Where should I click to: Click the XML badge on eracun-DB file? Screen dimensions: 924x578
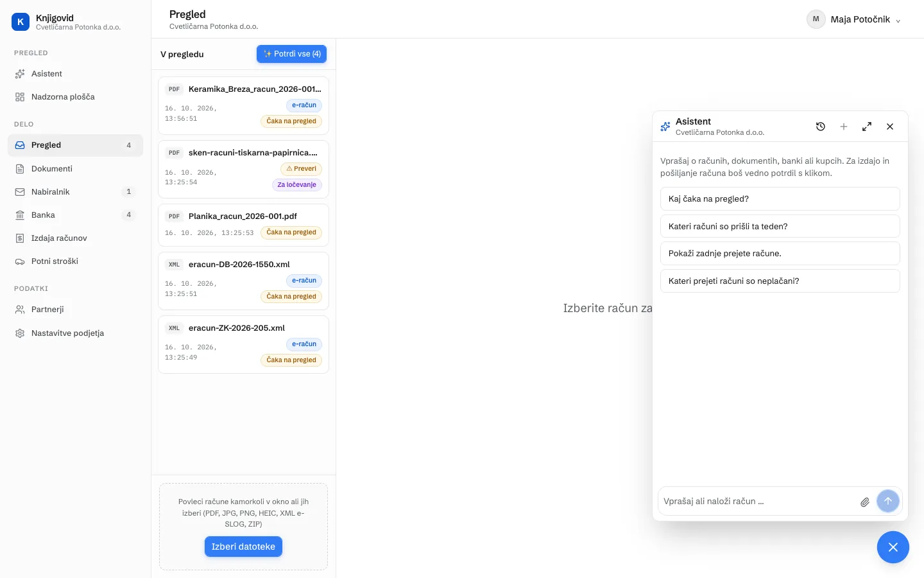174,265
